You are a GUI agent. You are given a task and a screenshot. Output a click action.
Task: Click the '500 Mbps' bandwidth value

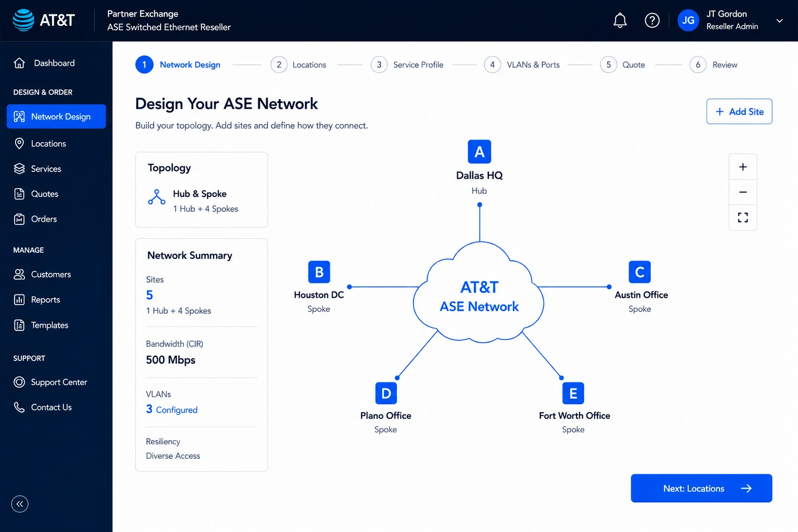(x=171, y=360)
